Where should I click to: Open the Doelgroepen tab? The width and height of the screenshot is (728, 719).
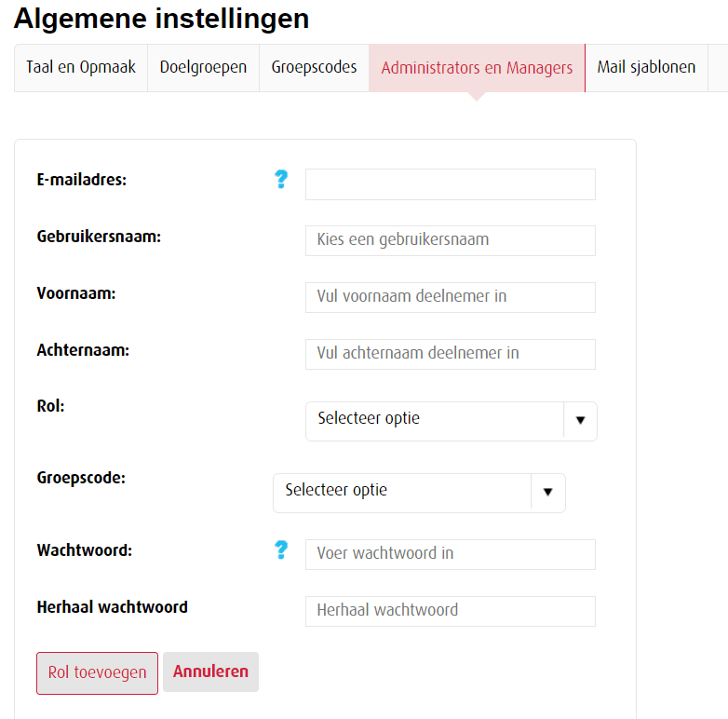pos(203,67)
